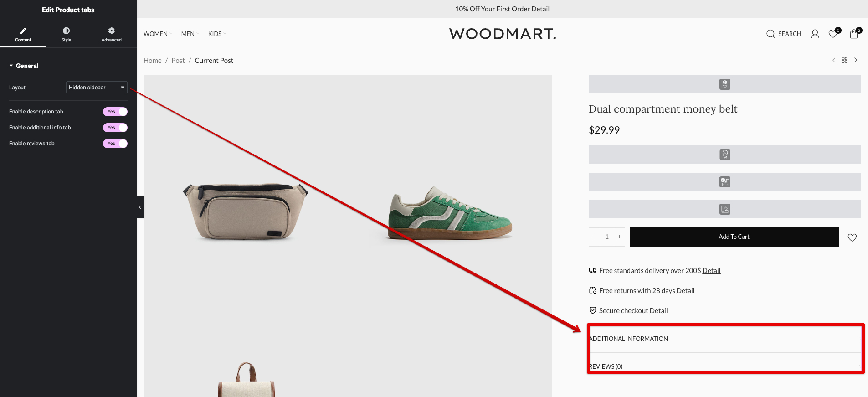This screenshot has width=868, height=397.
Task: Open the user account icon
Action: point(815,34)
